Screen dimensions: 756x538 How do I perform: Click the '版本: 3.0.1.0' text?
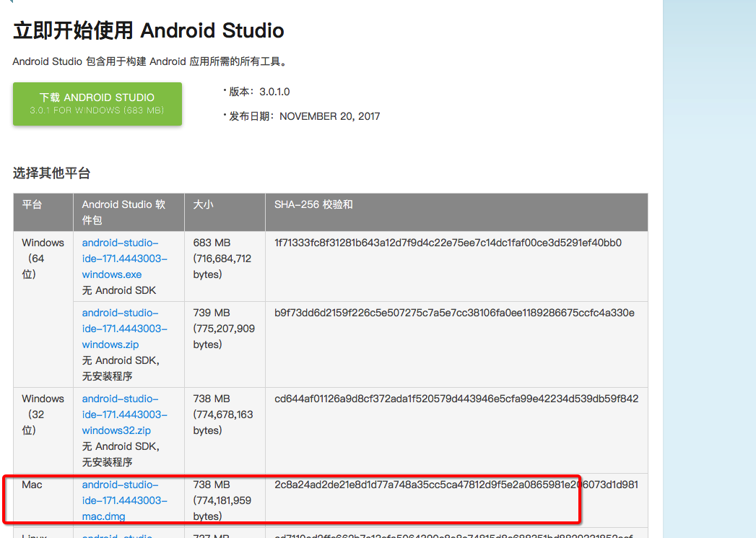259,92
